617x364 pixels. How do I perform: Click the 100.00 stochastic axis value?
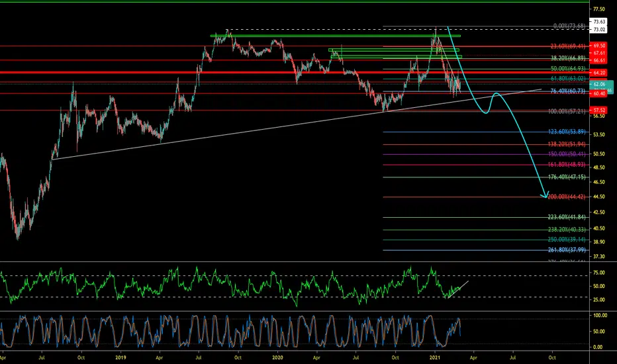coord(600,316)
